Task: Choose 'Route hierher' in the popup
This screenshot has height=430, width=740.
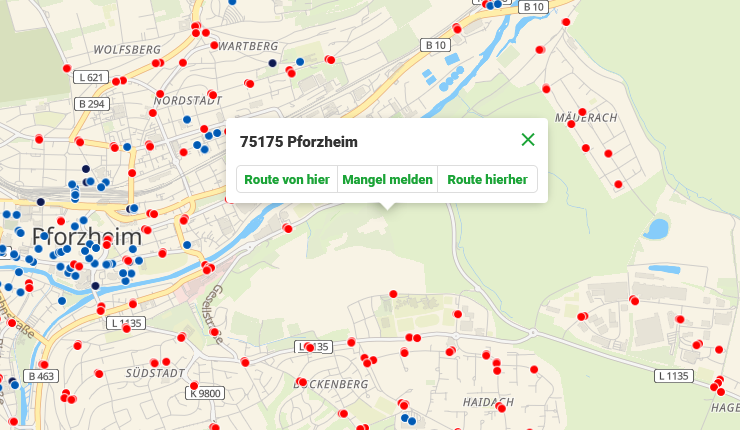Action: pos(487,180)
